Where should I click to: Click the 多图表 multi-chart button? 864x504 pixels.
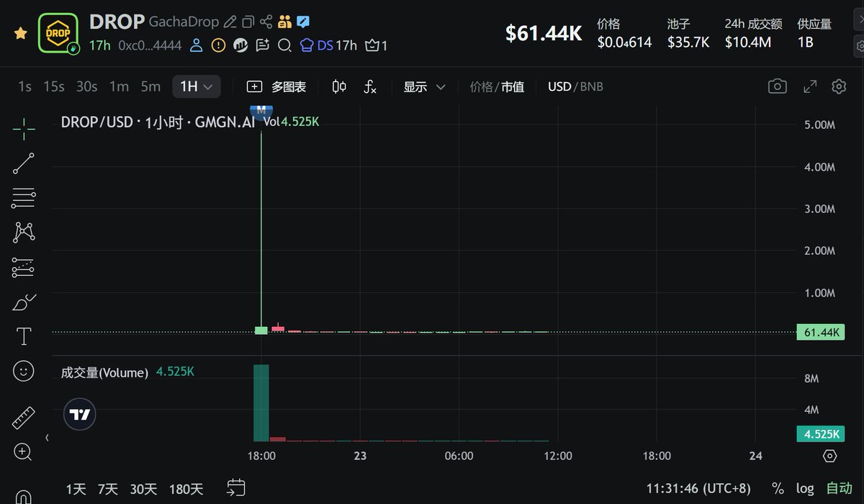(276, 86)
